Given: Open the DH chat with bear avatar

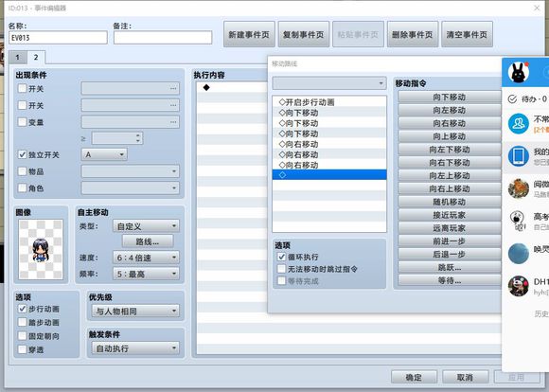Looking at the screenshot, I should 519,286.
